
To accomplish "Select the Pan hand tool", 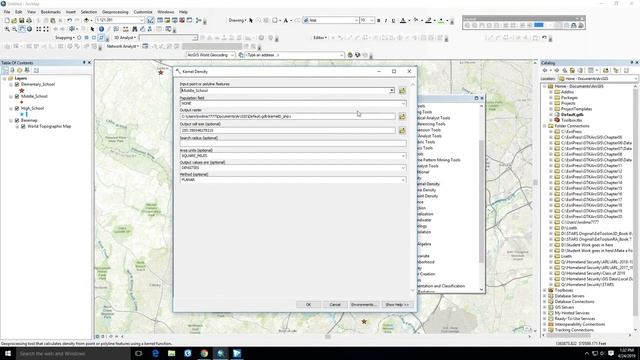I will point(22,29).
